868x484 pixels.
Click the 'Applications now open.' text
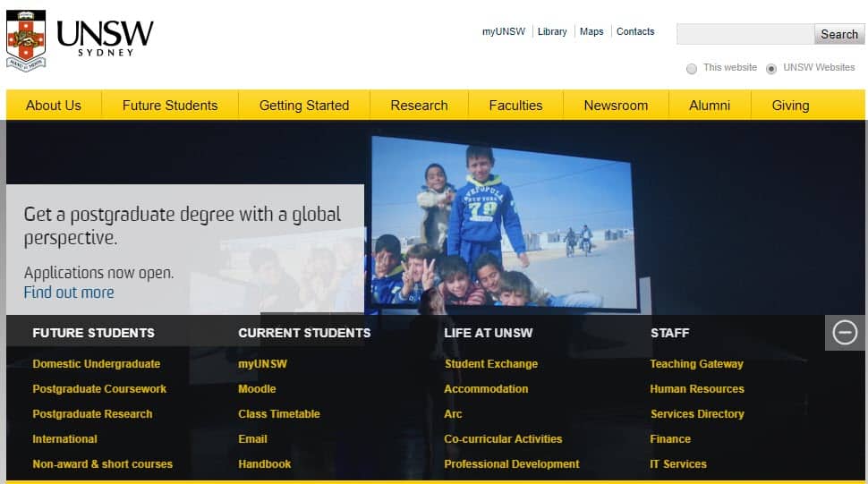(98, 273)
